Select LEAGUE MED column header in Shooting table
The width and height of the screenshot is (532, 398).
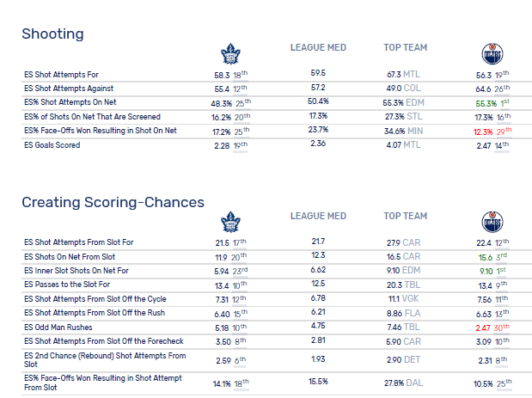318,47
